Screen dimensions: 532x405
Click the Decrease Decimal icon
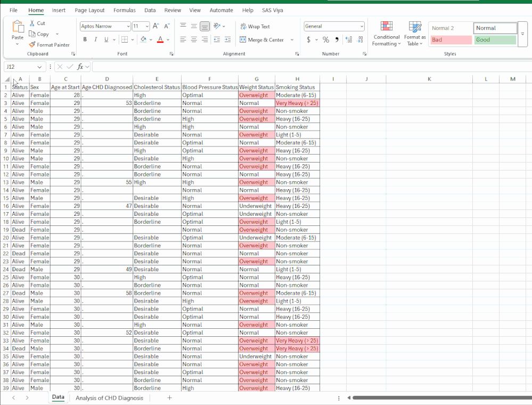click(360, 40)
